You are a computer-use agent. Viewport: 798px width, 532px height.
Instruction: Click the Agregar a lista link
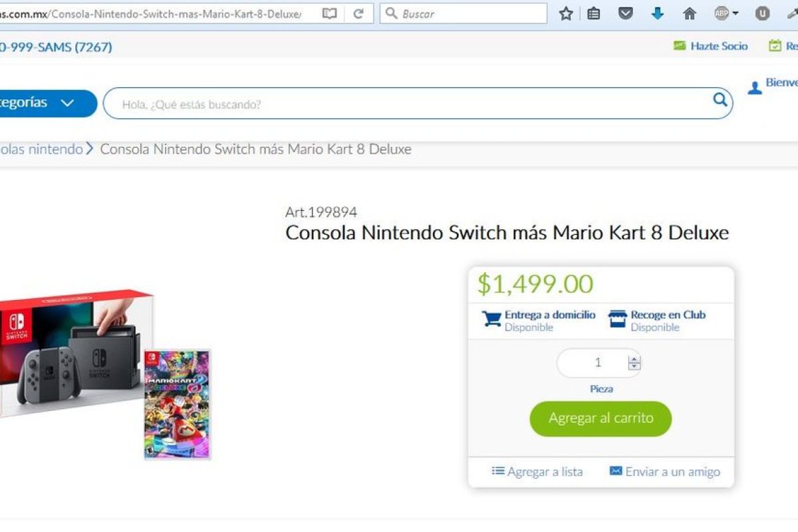tap(537, 471)
